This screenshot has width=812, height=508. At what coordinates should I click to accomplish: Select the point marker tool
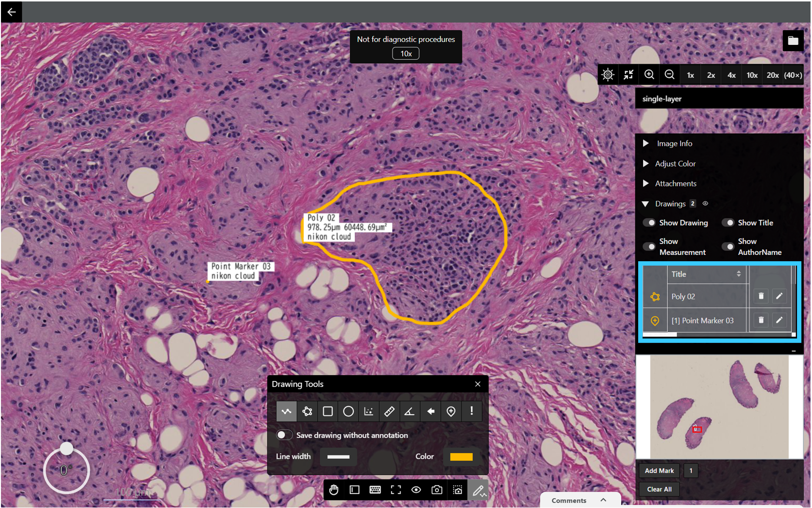coord(451,411)
